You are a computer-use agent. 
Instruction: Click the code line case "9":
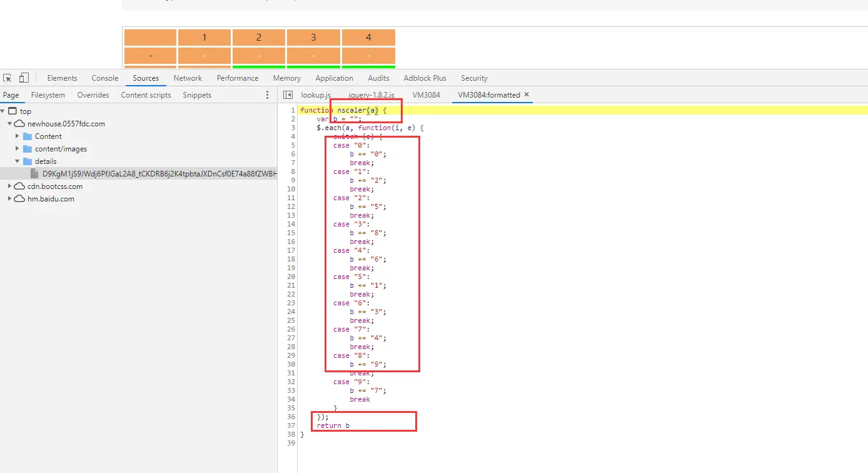(x=351, y=382)
